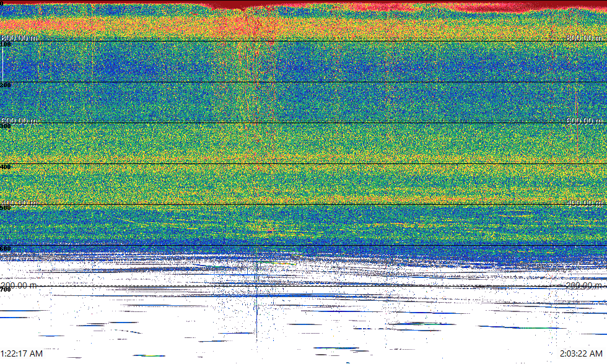Select the left-side 400.00 m range label

19,203
